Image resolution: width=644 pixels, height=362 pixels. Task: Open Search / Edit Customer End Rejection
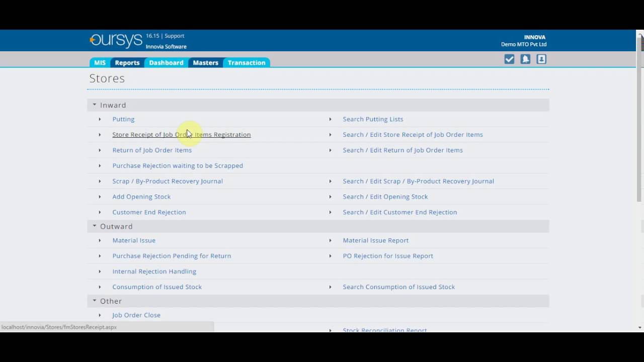tap(400, 212)
